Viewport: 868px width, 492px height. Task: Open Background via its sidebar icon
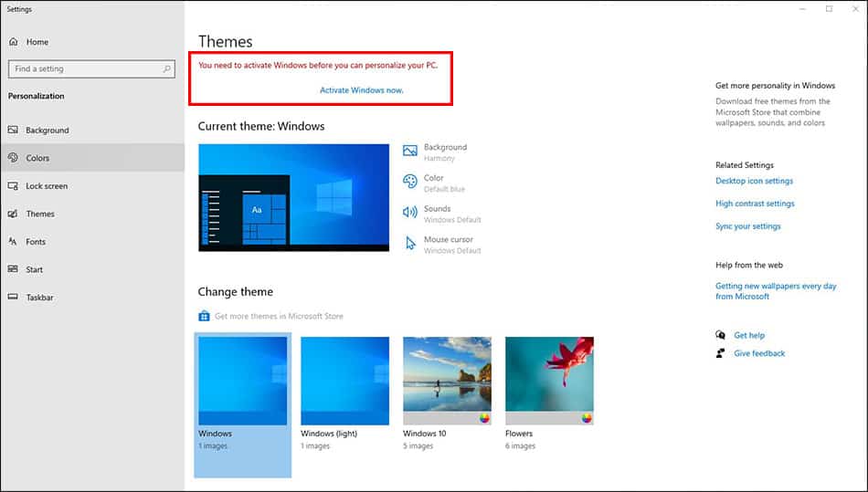click(14, 131)
